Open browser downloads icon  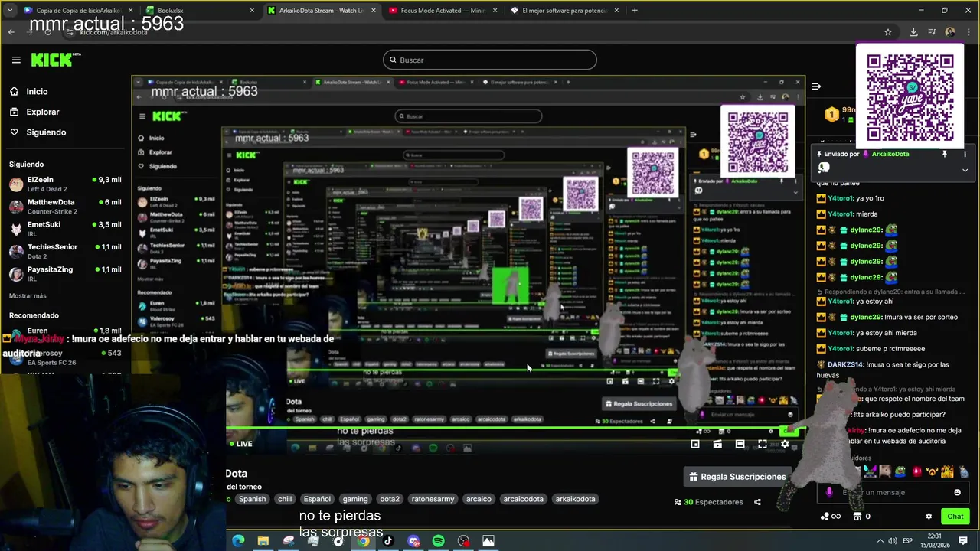(x=913, y=32)
